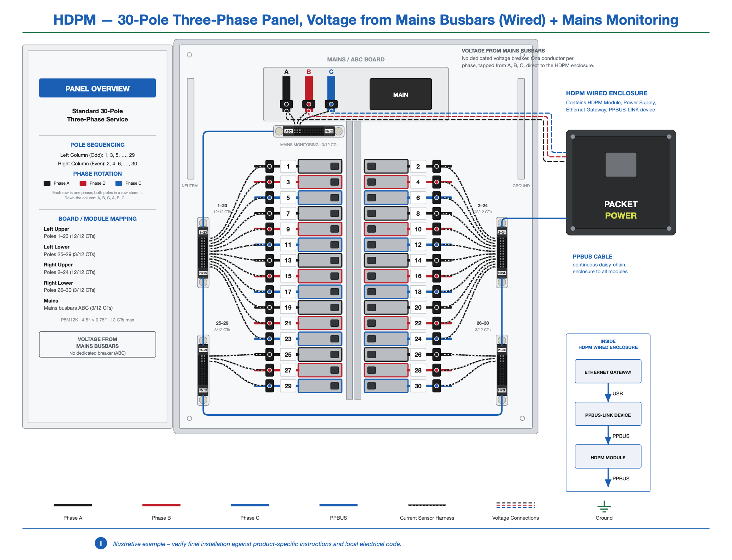
Task: Click the NEUTRAL bar on the left
Action: (191, 129)
